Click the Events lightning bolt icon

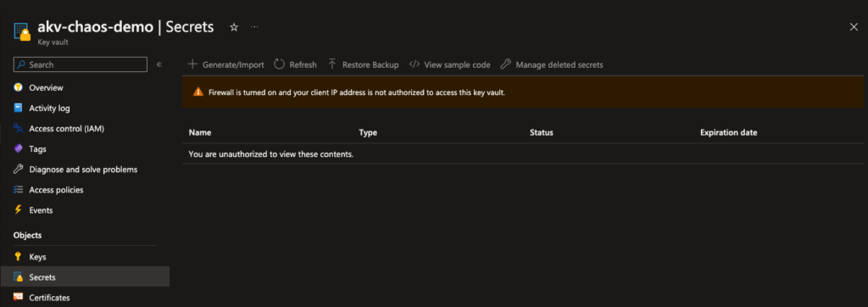(x=19, y=210)
